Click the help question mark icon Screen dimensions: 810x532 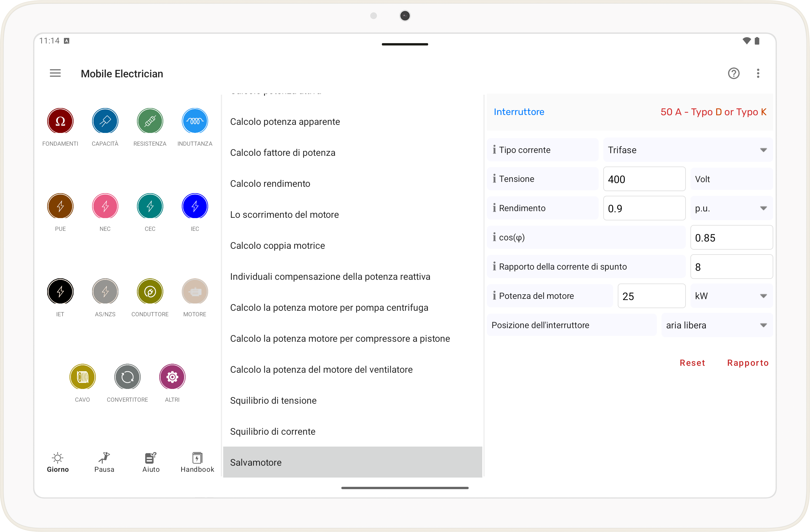coord(733,74)
